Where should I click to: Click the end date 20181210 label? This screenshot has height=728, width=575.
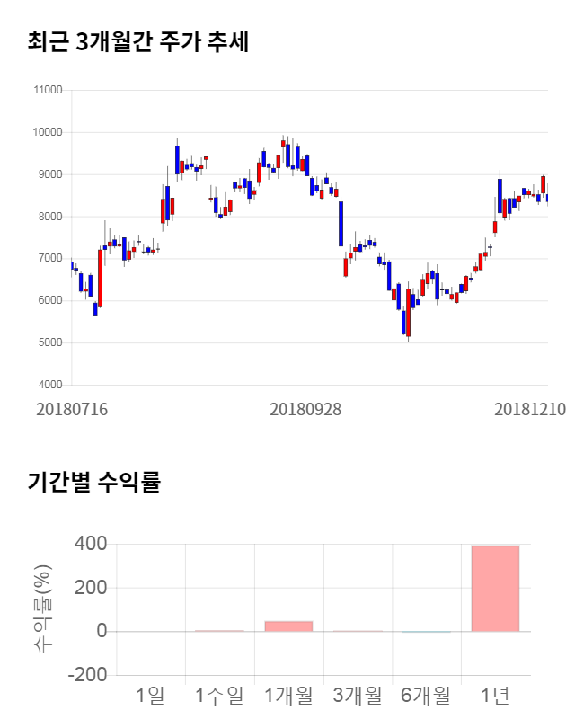(530, 409)
